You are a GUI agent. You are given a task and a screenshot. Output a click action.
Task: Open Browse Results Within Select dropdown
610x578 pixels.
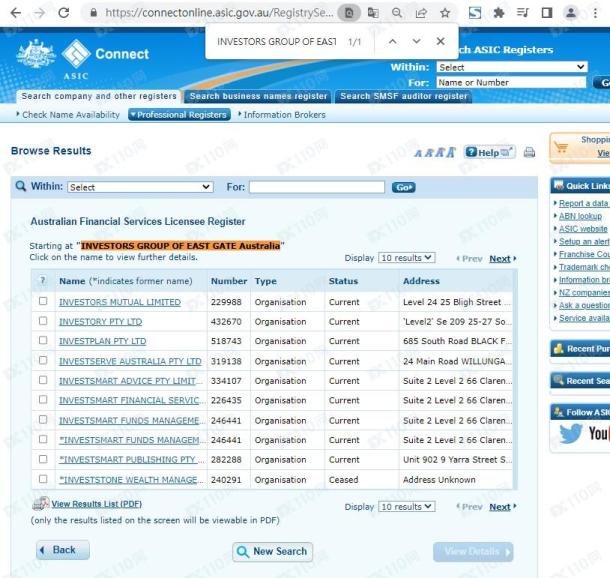click(x=140, y=187)
